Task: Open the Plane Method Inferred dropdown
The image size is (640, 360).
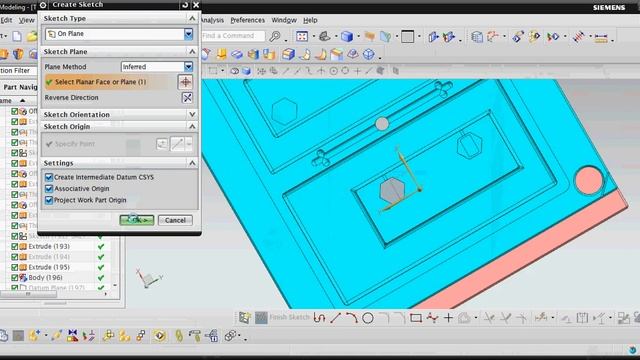Action: (188, 67)
